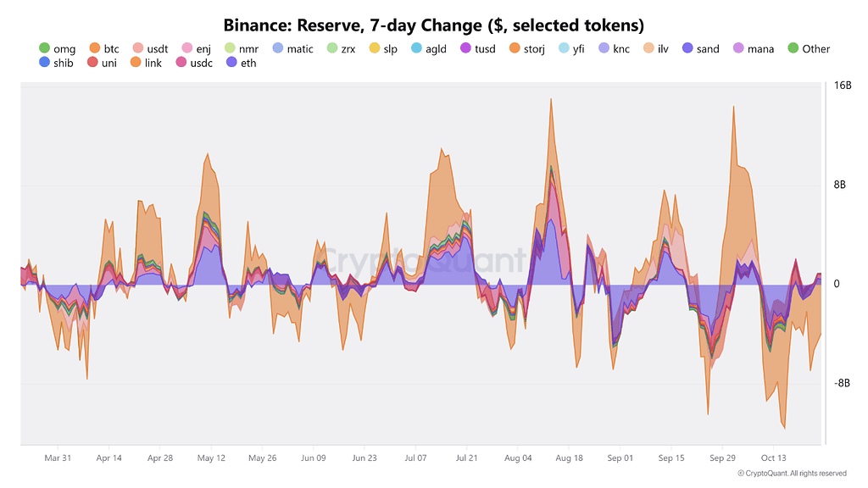Click the matic legend marker
The height and width of the screenshot is (488, 868).
point(278,48)
